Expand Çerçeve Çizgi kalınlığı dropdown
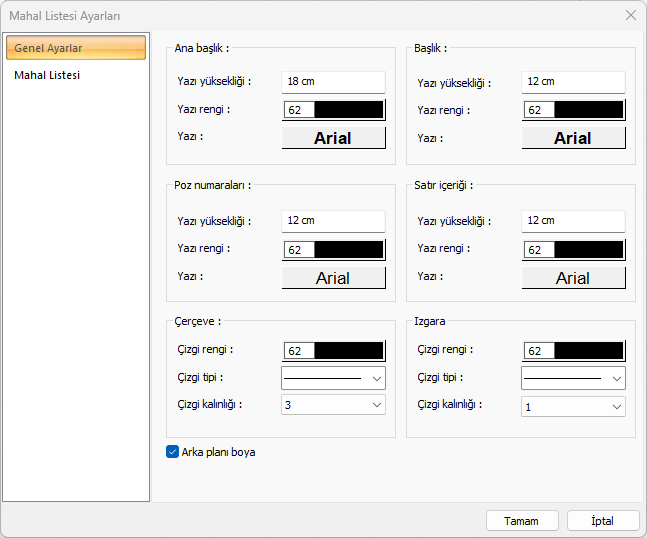Screen dimensions: 647x538 click(333, 405)
